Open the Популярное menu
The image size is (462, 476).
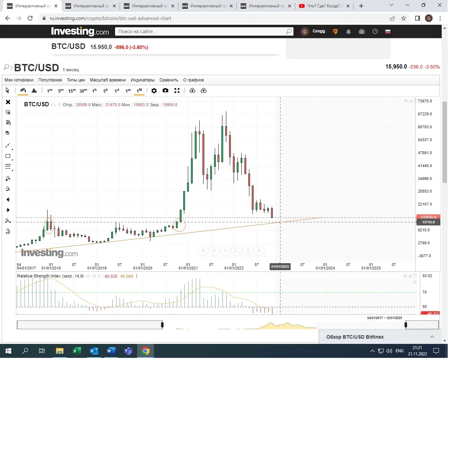50,80
